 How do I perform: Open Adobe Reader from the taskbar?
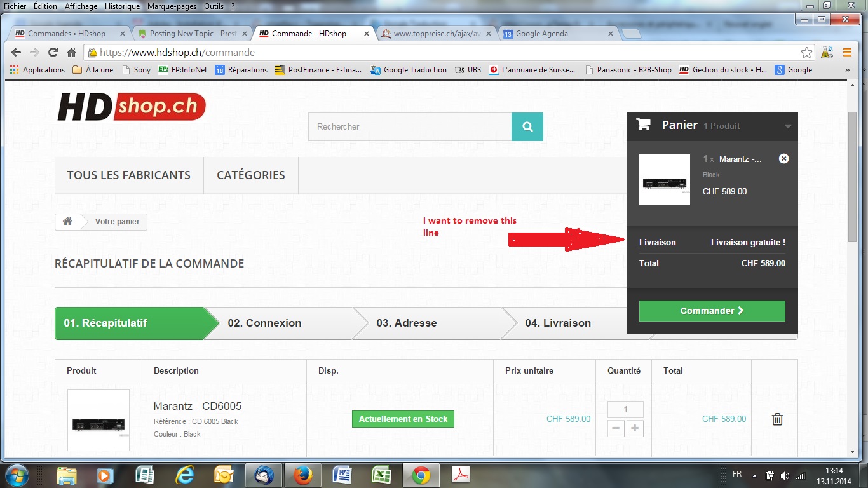(460, 475)
